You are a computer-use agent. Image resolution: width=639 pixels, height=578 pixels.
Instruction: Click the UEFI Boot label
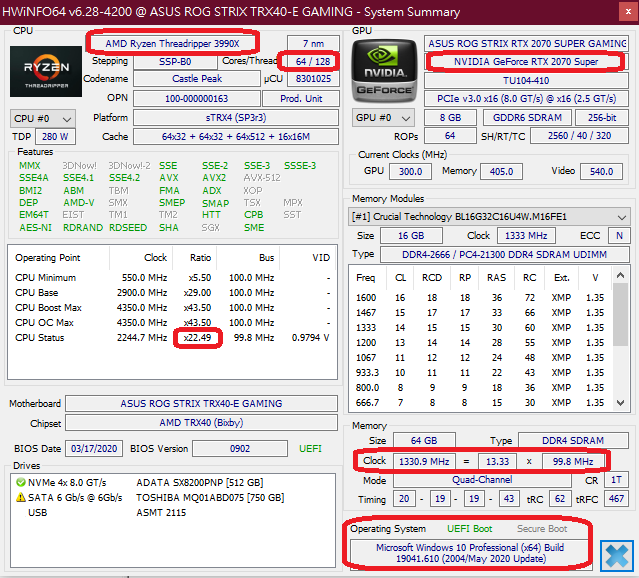pos(470,529)
